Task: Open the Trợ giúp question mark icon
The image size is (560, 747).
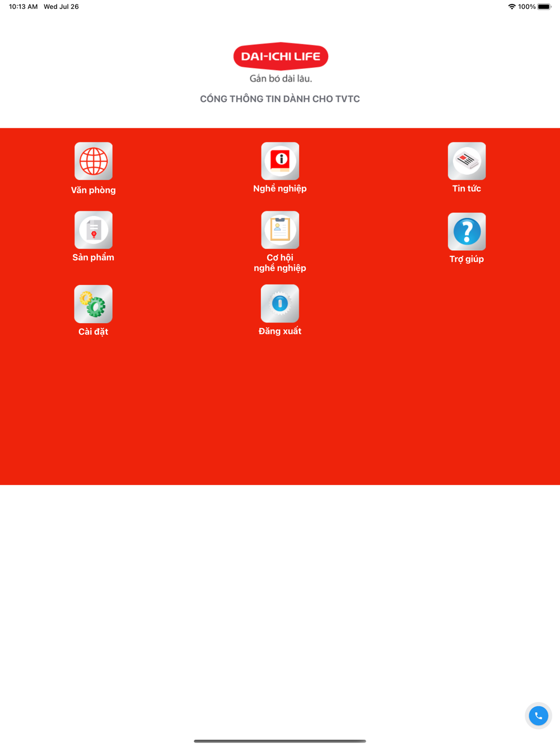Action: tap(466, 232)
